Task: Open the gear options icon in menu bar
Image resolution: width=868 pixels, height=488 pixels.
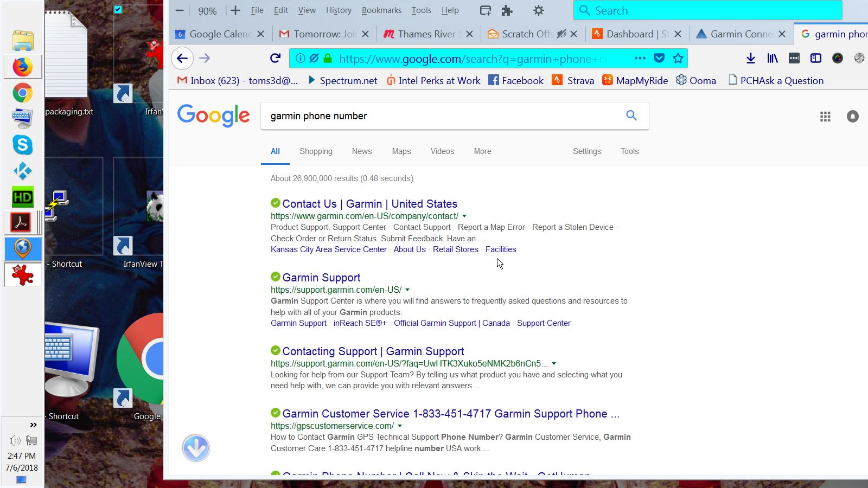Action: (x=539, y=10)
